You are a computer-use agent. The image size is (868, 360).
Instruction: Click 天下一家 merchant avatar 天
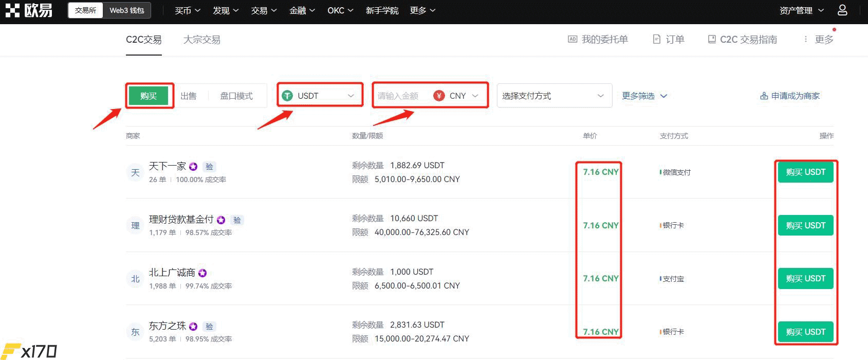click(135, 172)
